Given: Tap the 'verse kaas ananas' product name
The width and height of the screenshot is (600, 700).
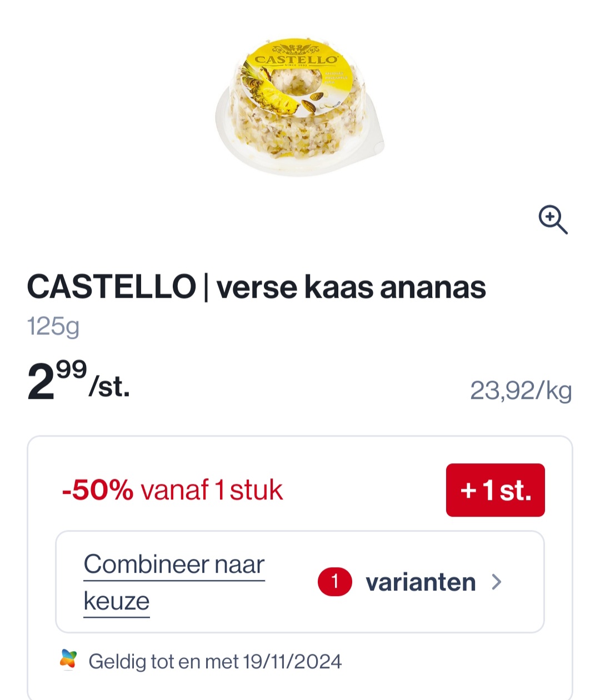Looking at the screenshot, I should pos(351,288).
